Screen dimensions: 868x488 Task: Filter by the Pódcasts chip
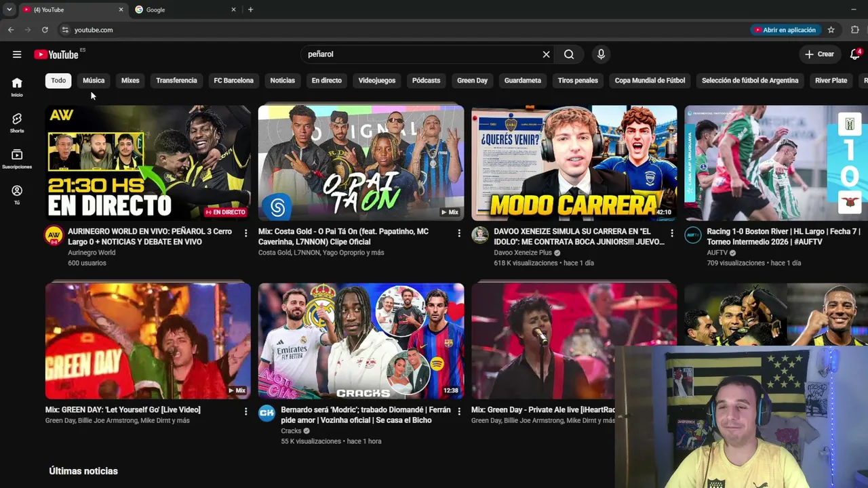(427, 81)
